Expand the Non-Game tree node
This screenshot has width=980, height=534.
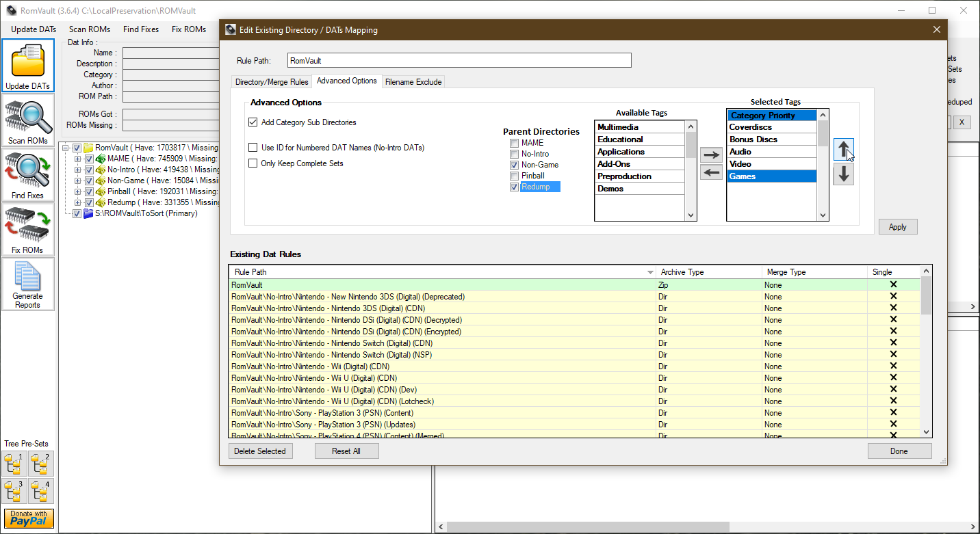78,181
